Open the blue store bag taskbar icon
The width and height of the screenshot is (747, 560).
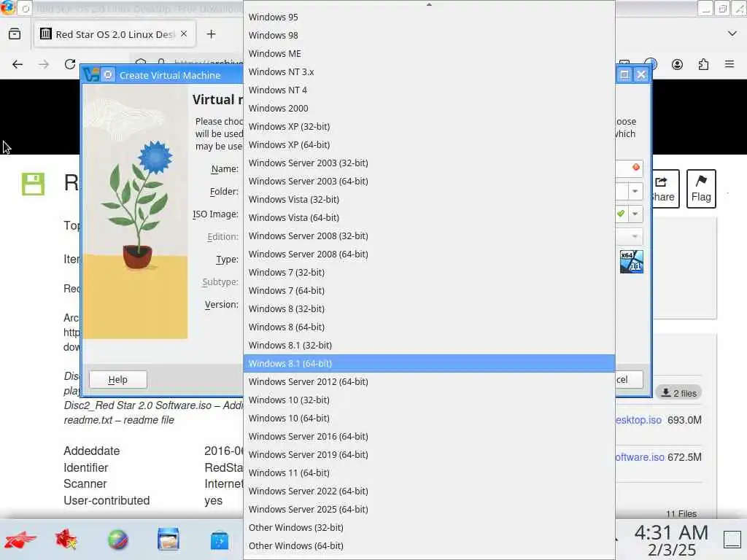point(219,540)
